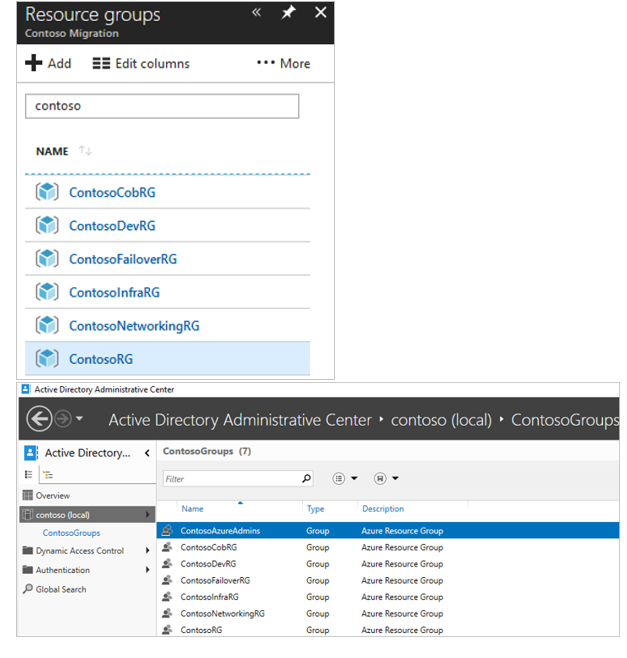The width and height of the screenshot is (627, 658).
Task: Open Global Search in navigation pane
Action: (x=55, y=590)
